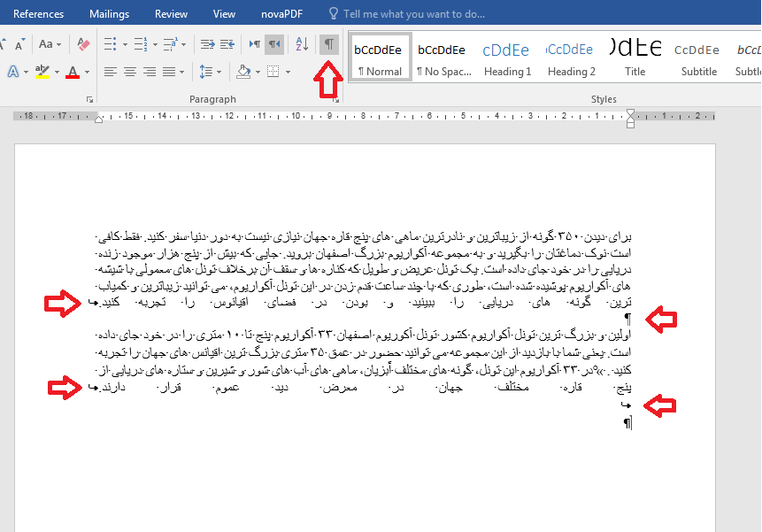Apply the Heading 1 style
Image resolution: width=762 pixels, height=532 pixels.
pyautogui.click(x=507, y=58)
